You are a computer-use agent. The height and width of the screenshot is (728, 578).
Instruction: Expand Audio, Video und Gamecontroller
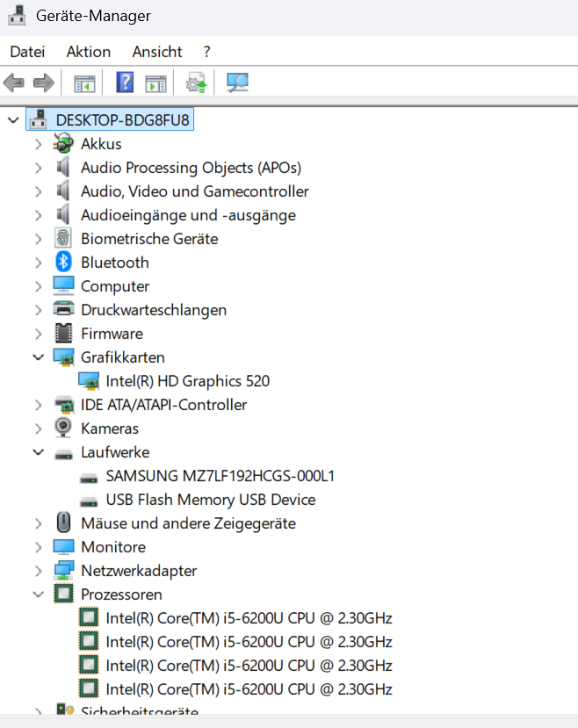tap(38, 191)
